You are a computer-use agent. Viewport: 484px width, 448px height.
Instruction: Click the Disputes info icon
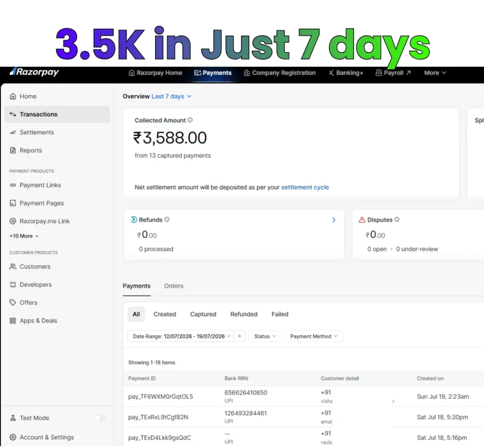(397, 219)
